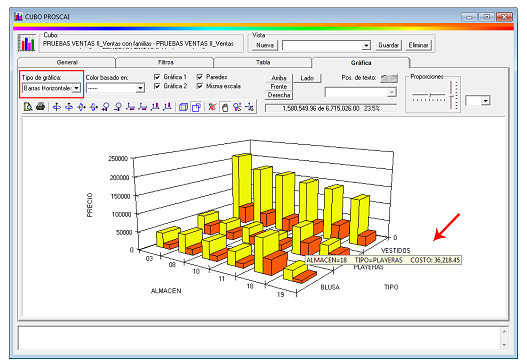The image size is (527, 364).
Task: Click the Guardar button
Action: click(x=389, y=45)
